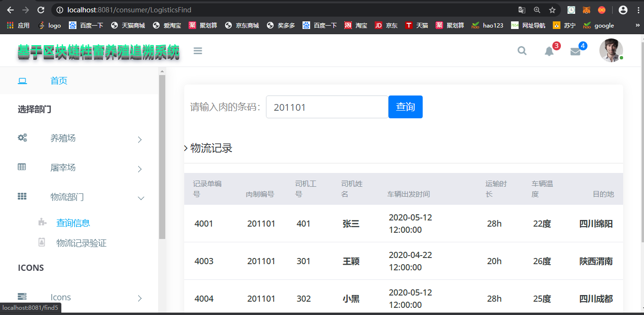The height and width of the screenshot is (315, 644).
Task: Click the user avatar in the header
Action: click(611, 50)
